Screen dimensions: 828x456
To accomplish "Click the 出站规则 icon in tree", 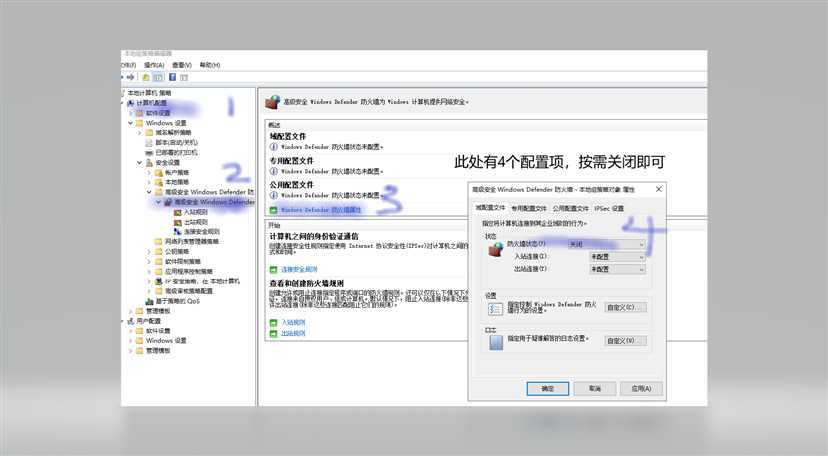I will 178,222.
